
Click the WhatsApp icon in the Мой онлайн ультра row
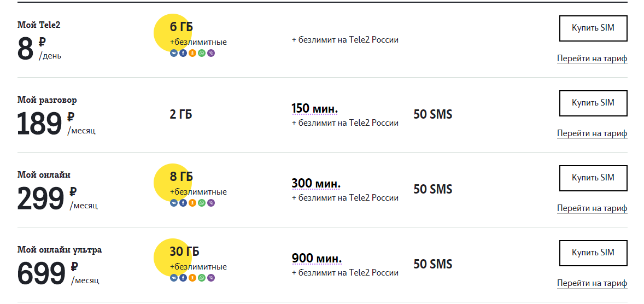202,278
